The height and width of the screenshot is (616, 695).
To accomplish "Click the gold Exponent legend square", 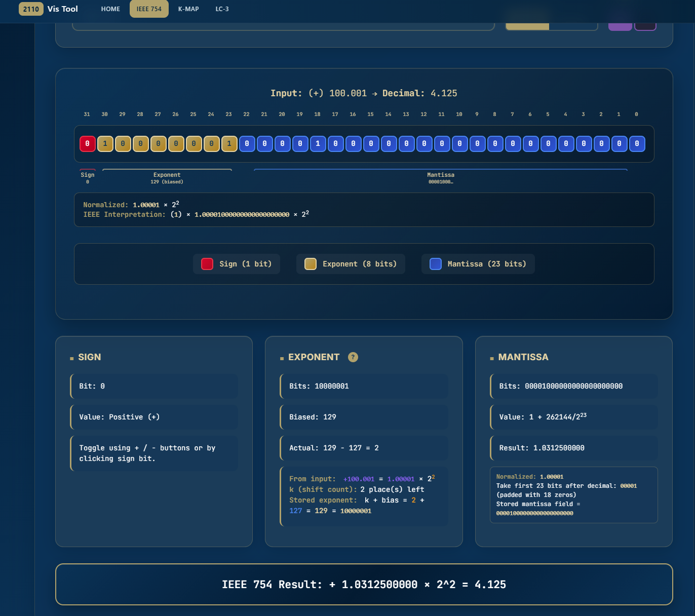I will tap(310, 263).
